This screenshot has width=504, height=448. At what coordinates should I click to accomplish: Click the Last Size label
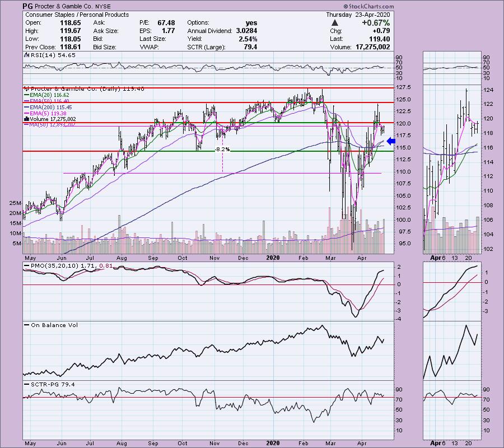coord(153,39)
